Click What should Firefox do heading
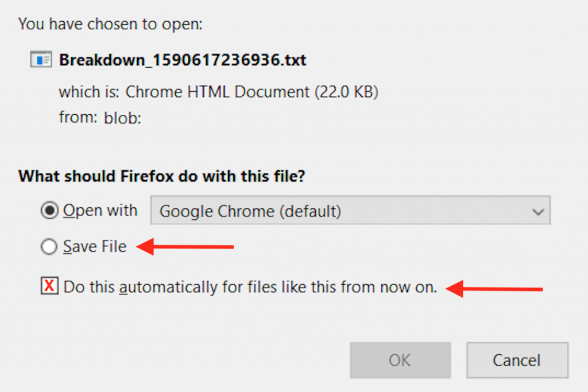The width and height of the screenshot is (588, 392). click(161, 176)
